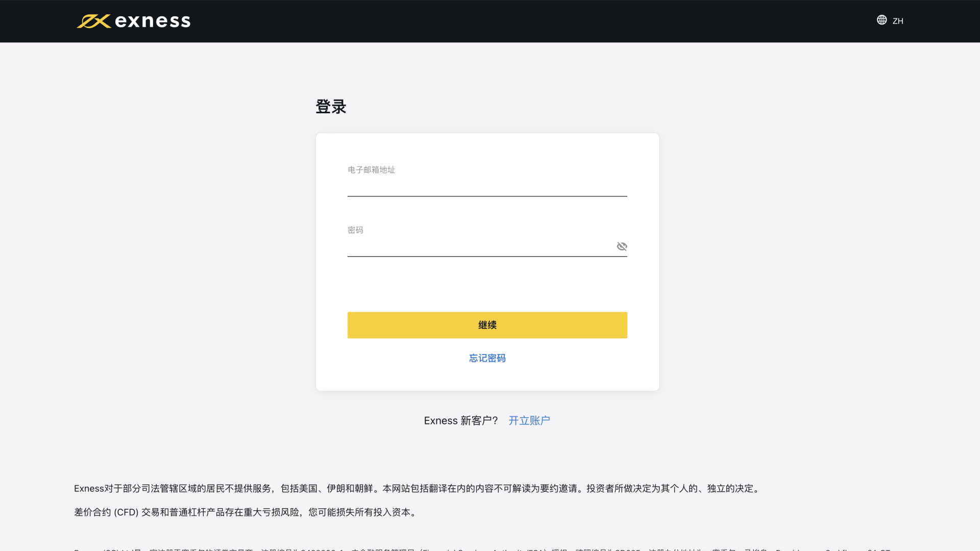Toggle password visibility eye icon
Image resolution: width=980 pixels, height=551 pixels.
[621, 246]
